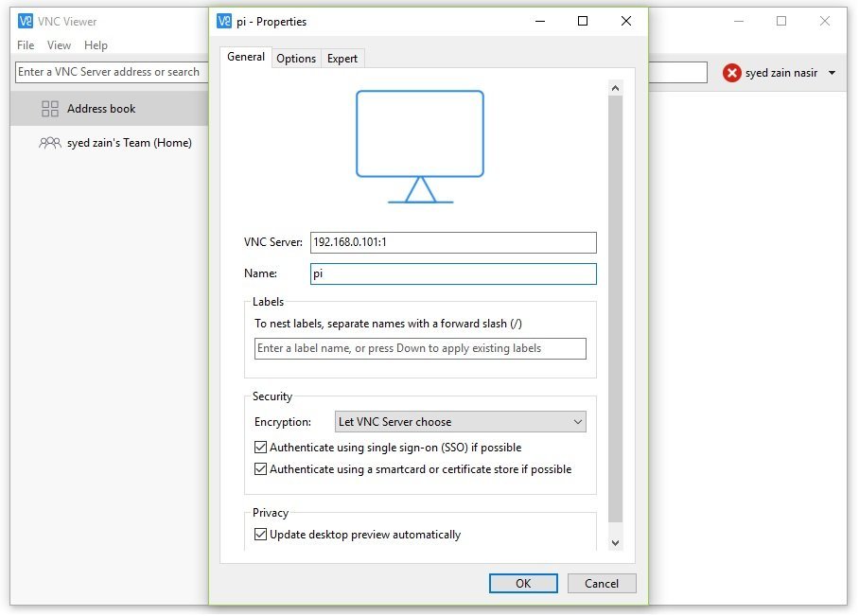This screenshot has width=859, height=616.
Task: Toggle Update desktop preview automatically checkbox
Action: tap(261, 535)
